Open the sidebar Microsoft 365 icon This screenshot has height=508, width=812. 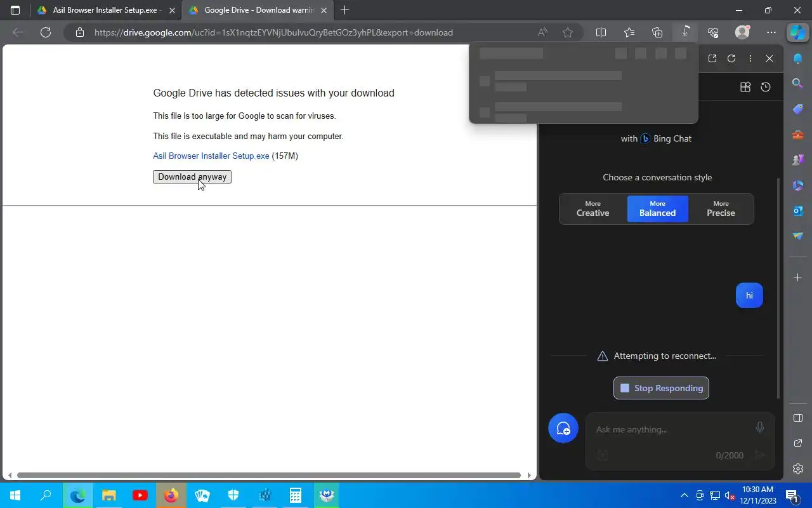[798, 185]
